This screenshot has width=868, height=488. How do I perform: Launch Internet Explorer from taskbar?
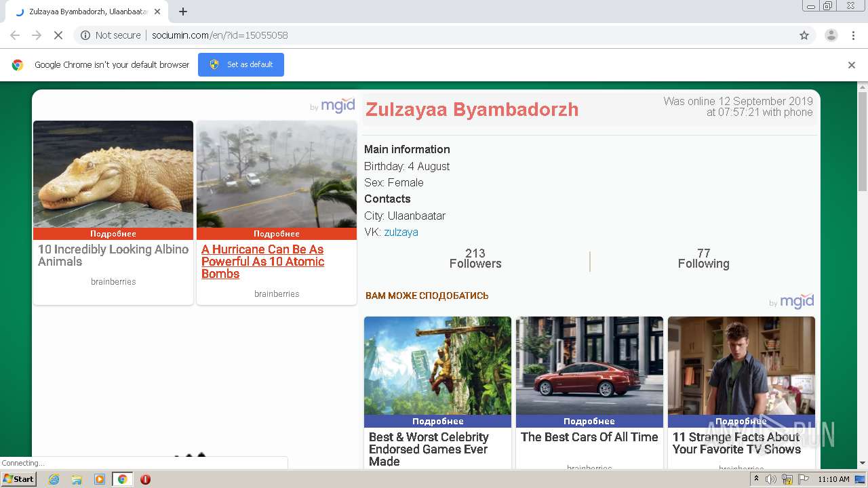54,479
